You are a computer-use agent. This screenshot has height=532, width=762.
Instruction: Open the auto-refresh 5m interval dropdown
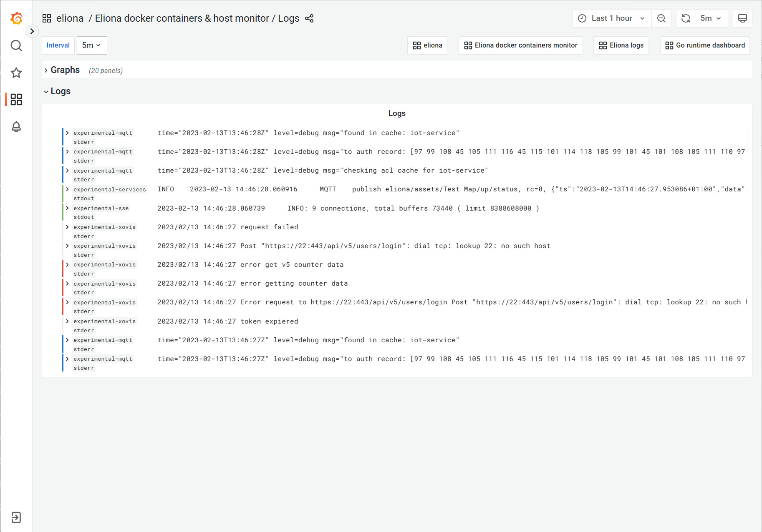[711, 18]
